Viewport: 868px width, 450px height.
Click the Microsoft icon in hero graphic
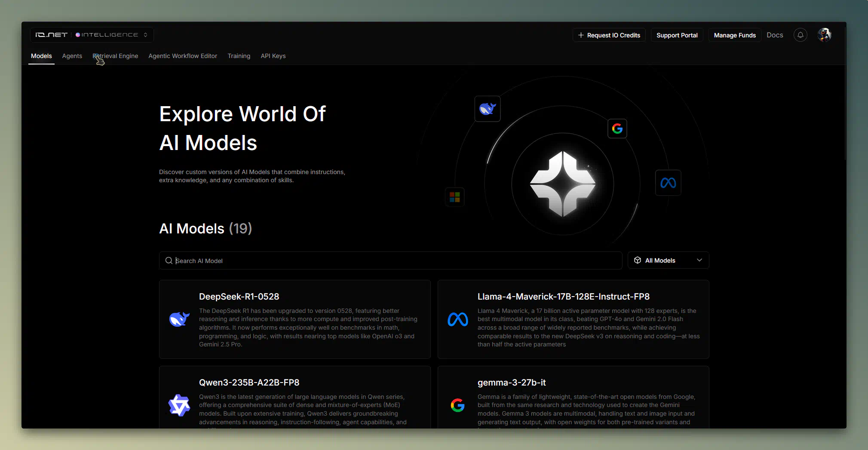click(x=454, y=197)
